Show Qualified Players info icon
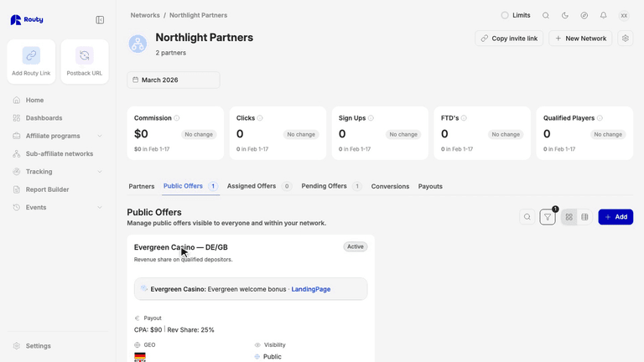This screenshot has width=644, height=362. 600,118
